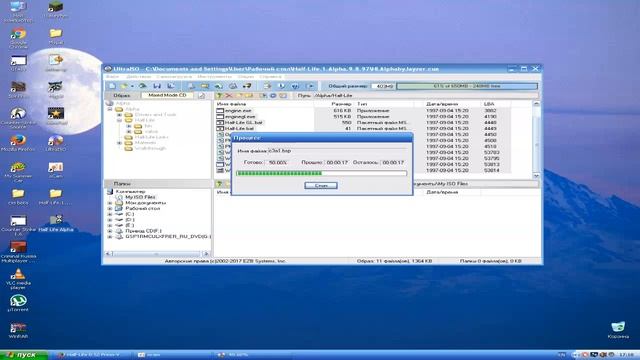The width and height of the screenshot is (640, 360).
Task: Open the Справка menu
Action: (x=270, y=77)
